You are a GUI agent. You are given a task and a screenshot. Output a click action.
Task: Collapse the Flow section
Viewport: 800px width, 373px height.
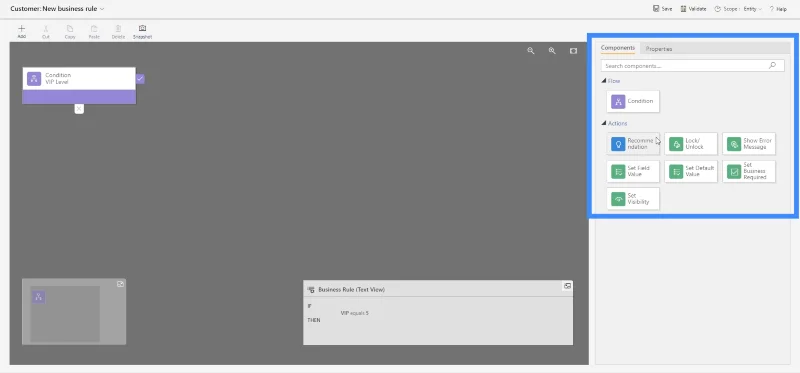[x=604, y=81]
